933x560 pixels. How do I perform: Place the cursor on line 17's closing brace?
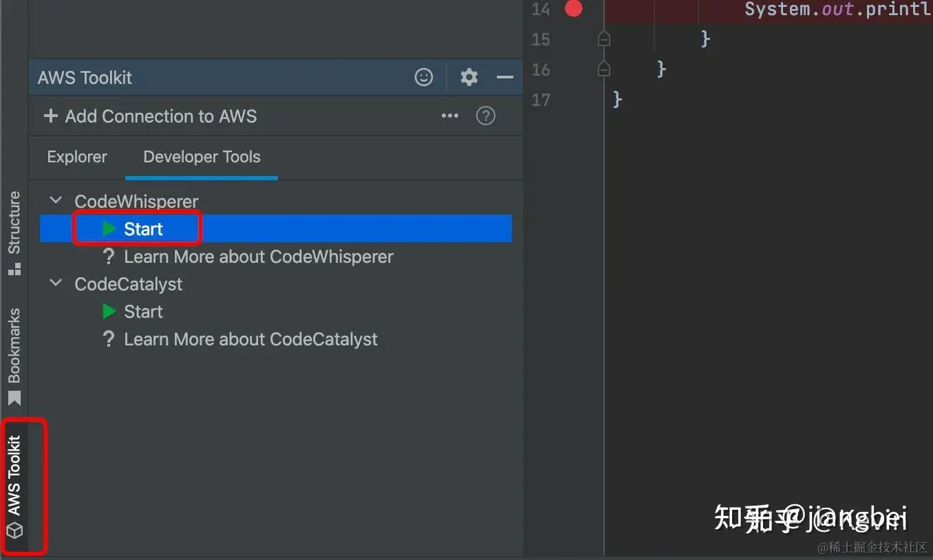(617, 100)
